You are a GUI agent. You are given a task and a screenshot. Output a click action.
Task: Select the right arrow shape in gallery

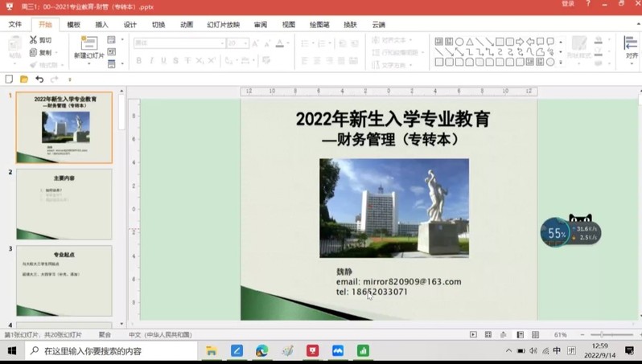click(520, 42)
